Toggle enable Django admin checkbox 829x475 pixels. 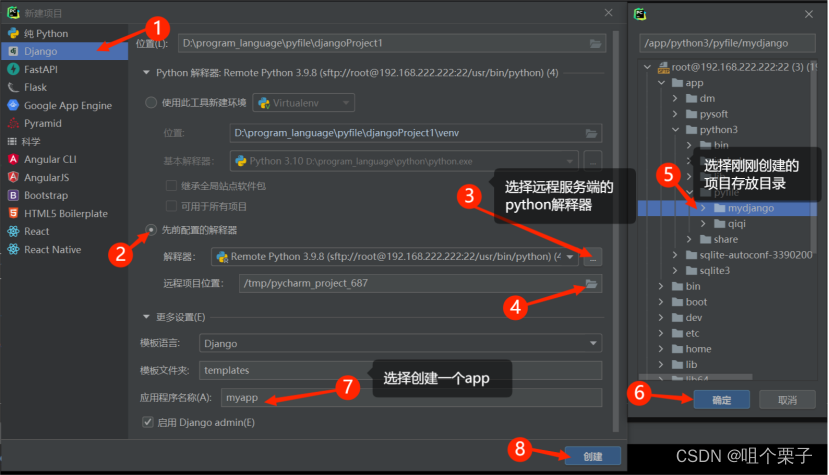[x=148, y=422]
